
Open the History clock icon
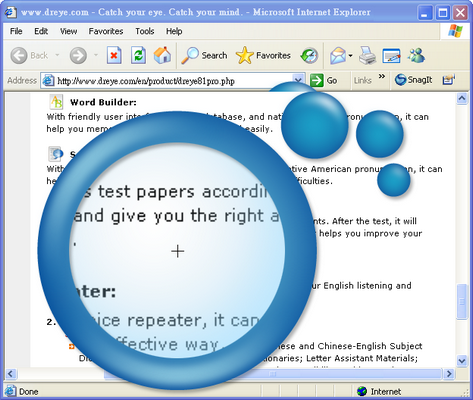tap(309, 55)
